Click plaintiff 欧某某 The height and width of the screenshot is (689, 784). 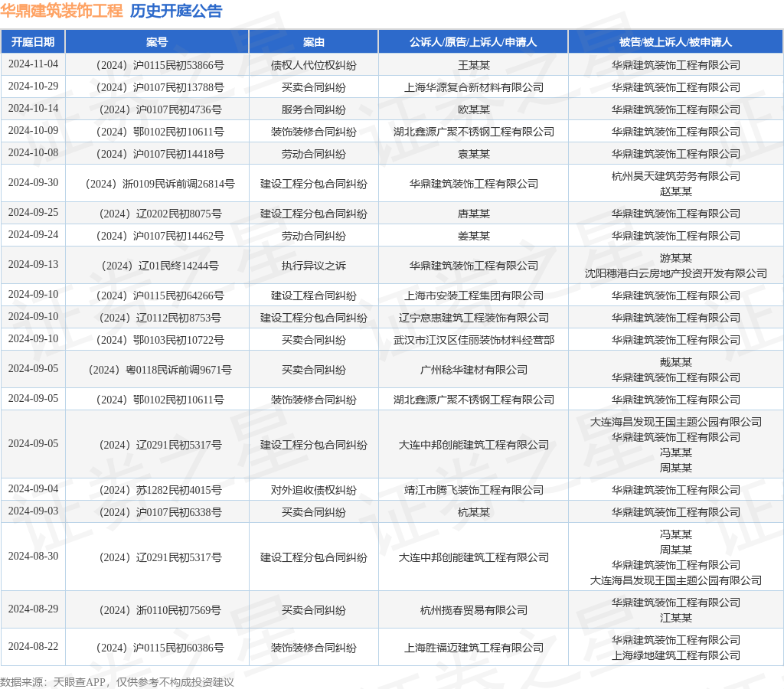tap(473, 109)
